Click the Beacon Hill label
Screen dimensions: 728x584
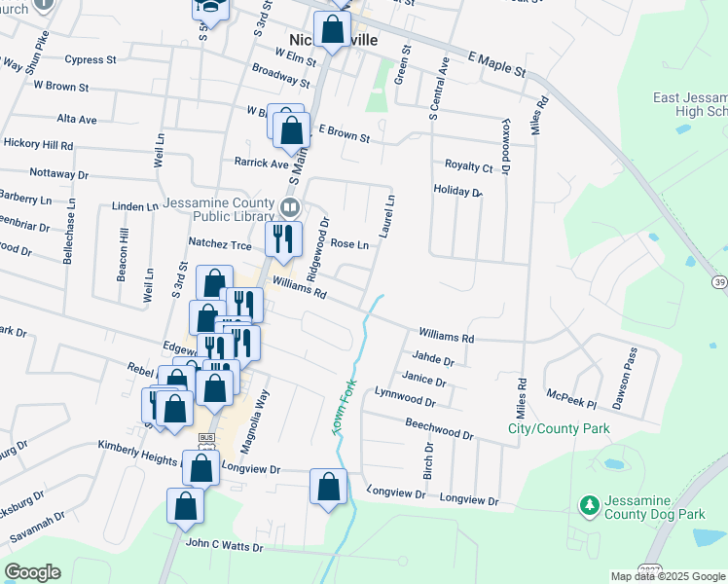pos(122,254)
